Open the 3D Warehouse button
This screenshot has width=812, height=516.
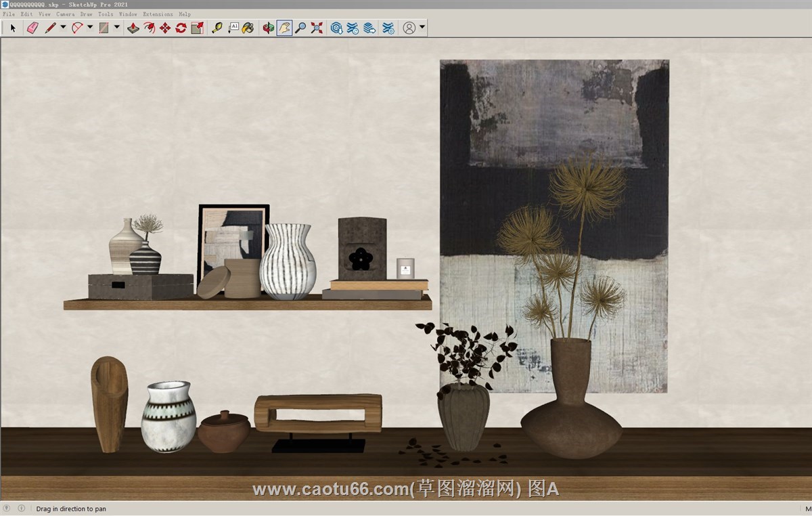click(336, 28)
